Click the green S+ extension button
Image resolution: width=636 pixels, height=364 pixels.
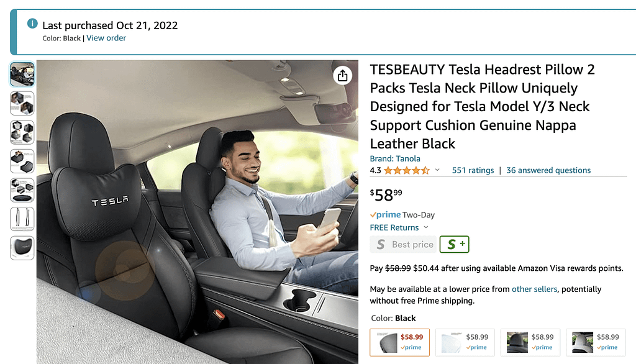454,244
